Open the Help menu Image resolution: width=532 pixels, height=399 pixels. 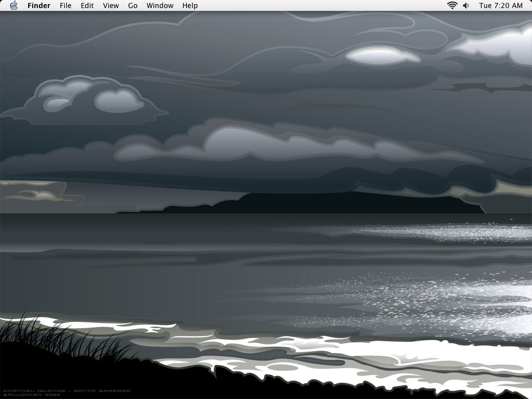(190, 6)
